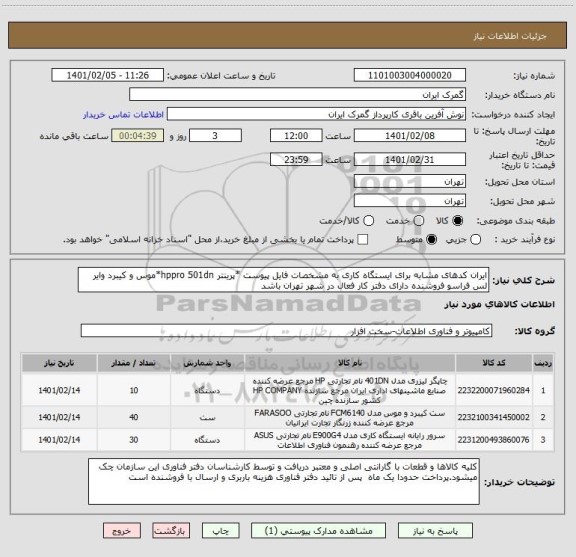Screen dimensions: 576x557
Task: Click the goods group field کامپیوتر و فناوری
Action: tap(286, 331)
